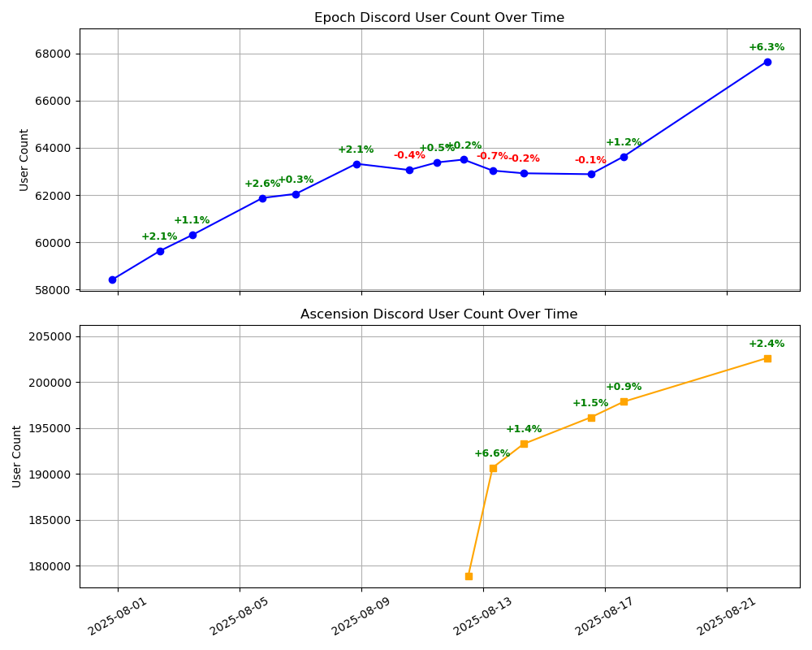Click the "Ascension Discord User Count Over Time" title

[439, 314]
